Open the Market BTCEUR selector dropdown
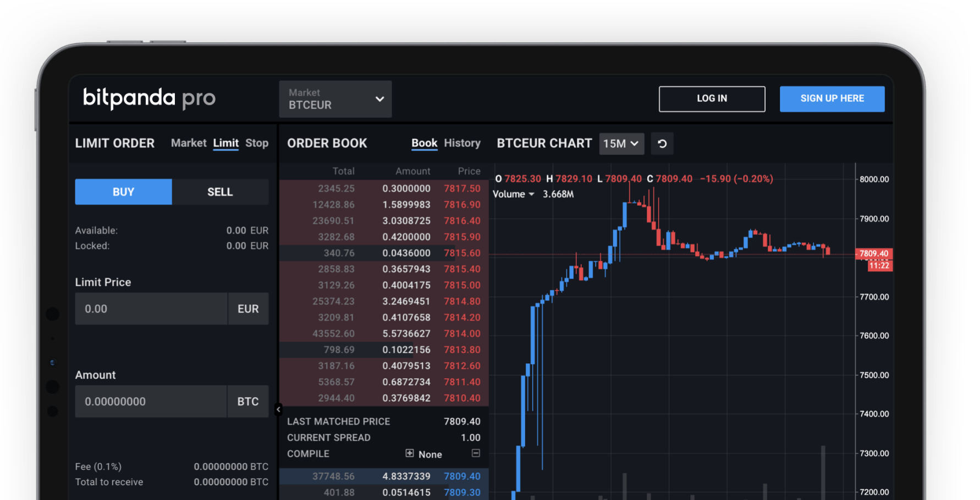Image resolution: width=980 pixels, height=500 pixels. (335, 99)
